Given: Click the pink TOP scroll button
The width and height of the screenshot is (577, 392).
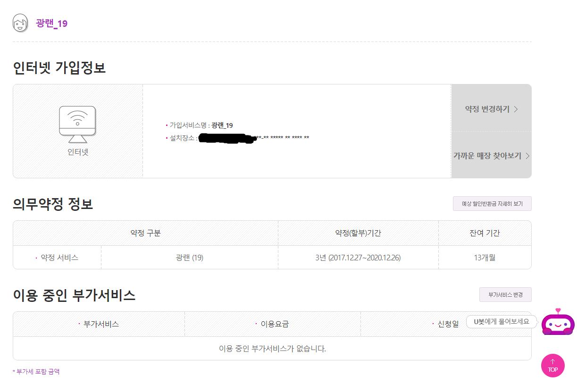Looking at the screenshot, I should (x=552, y=366).
